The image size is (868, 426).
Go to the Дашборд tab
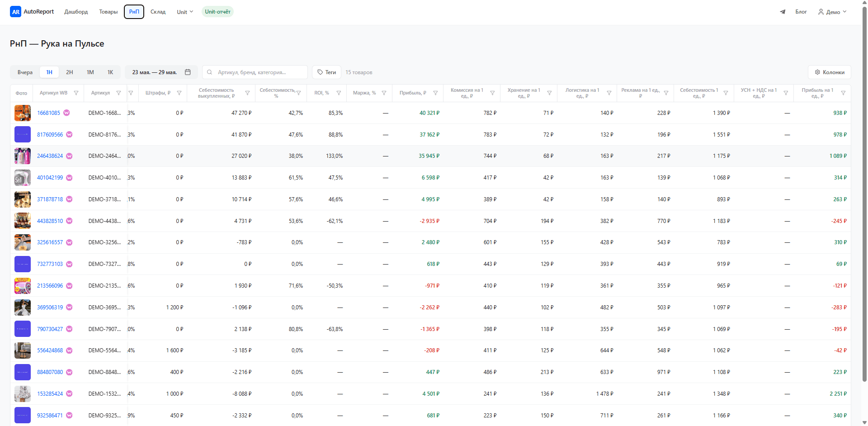tap(76, 12)
